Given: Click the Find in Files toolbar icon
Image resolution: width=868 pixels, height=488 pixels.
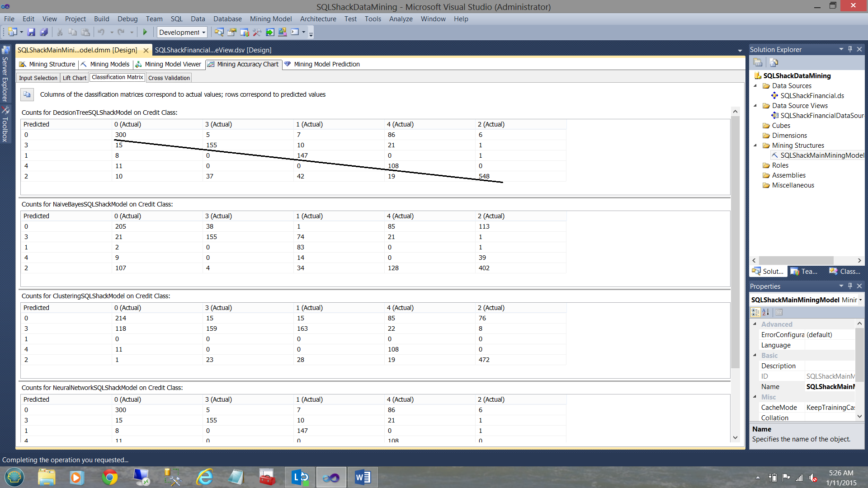Looking at the screenshot, I should click(219, 32).
